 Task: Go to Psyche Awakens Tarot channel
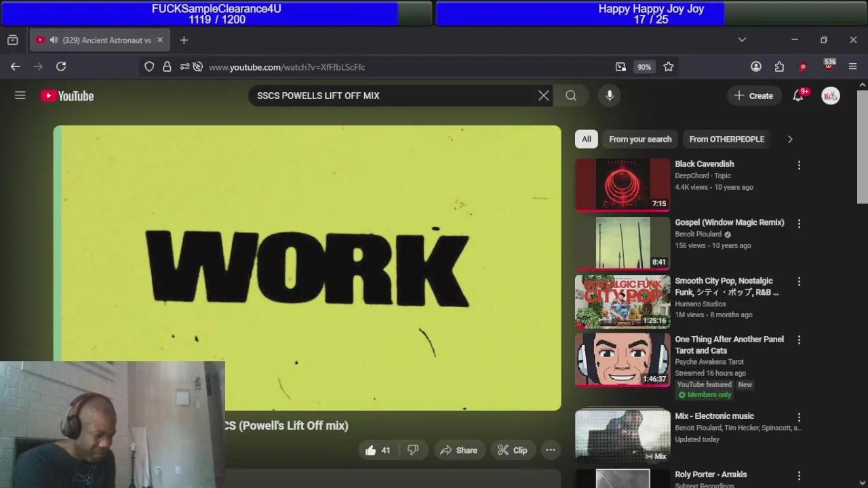point(709,362)
